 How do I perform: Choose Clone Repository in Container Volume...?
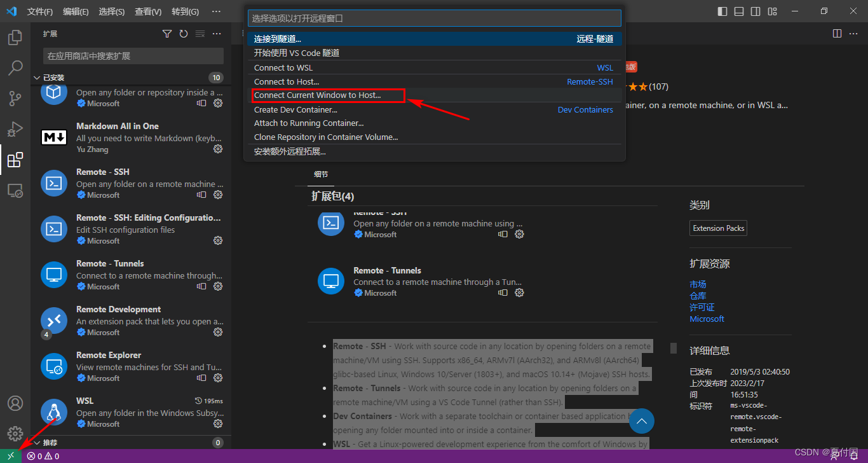click(x=435, y=137)
